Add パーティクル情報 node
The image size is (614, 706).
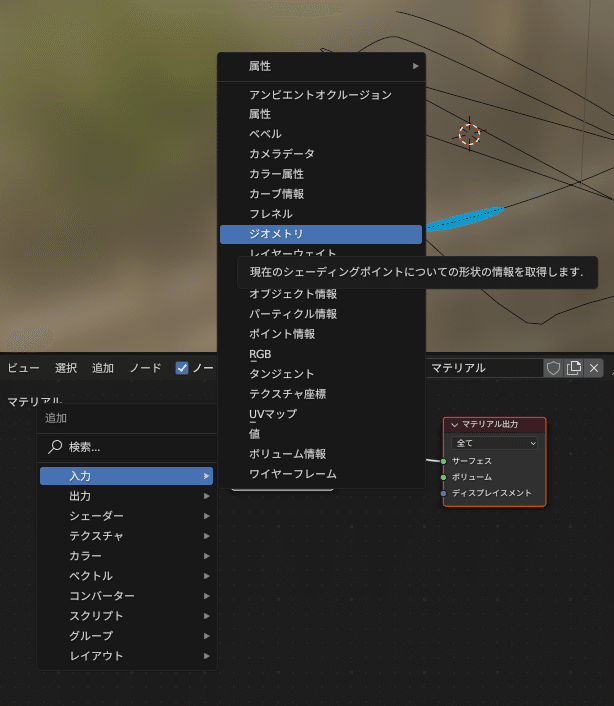[321, 314]
